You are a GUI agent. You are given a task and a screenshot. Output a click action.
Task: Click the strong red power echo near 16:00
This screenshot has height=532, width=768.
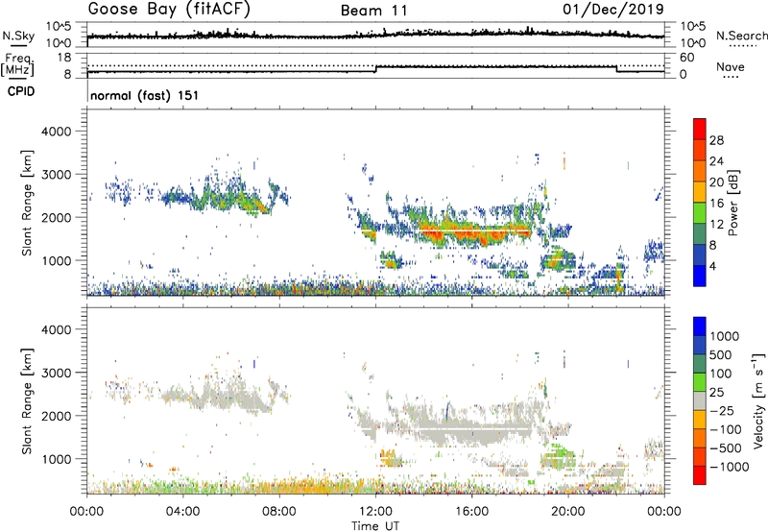pos(471,234)
